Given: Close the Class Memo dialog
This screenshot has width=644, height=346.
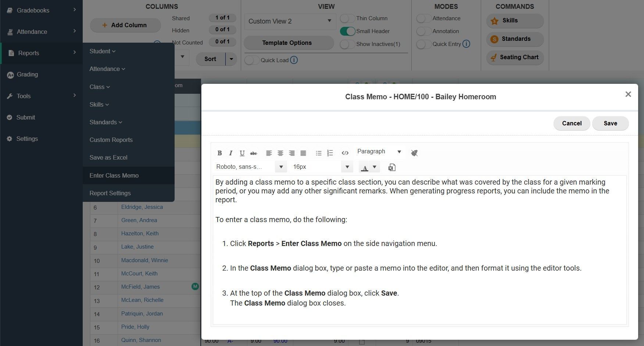Looking at the screenshot, I should click(628, 94).
